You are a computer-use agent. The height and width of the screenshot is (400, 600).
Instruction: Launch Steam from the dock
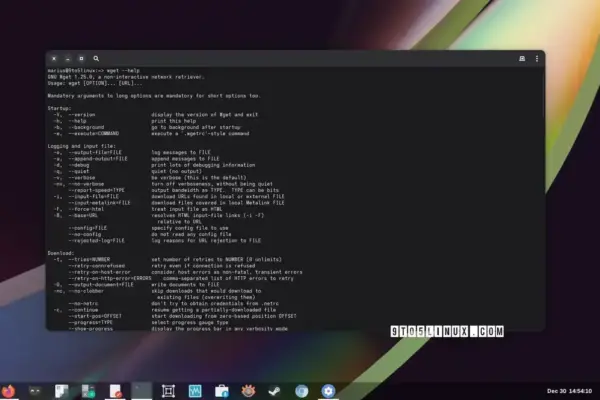275,391
